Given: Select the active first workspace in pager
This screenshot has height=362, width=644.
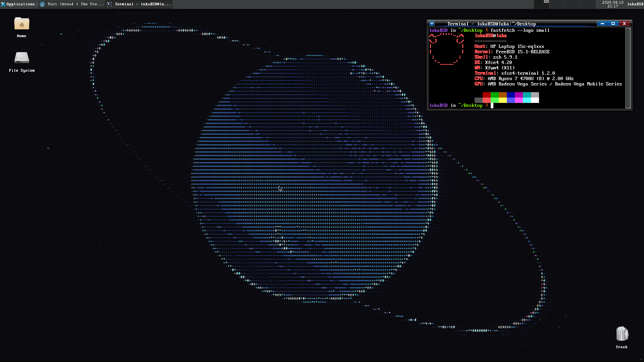Looking at the screenshot, I should pos(542,4).
